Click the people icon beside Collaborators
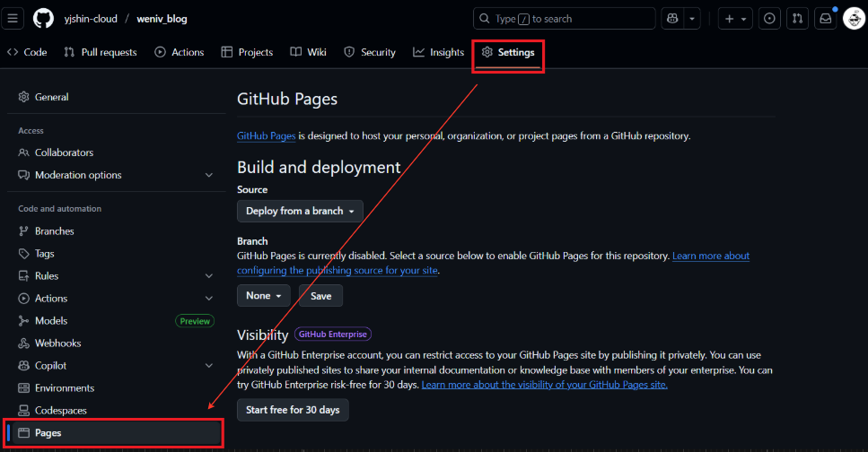The width and height of the screenshot is (868, 452). (x=23, y=152)
